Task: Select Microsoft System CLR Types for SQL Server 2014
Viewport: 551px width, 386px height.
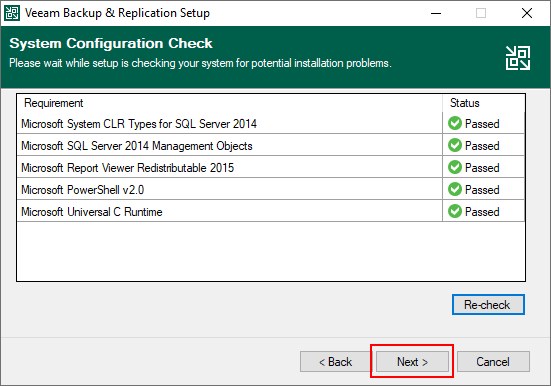Action: [271, 123]
